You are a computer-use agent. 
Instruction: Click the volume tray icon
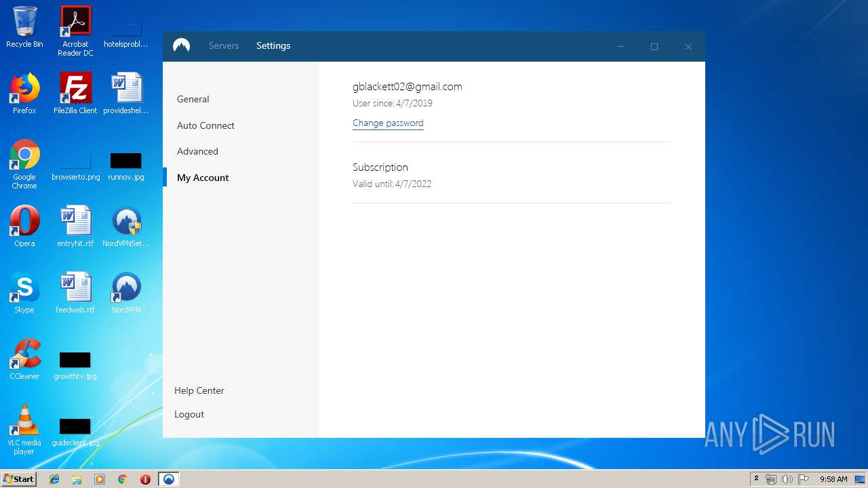787,479
